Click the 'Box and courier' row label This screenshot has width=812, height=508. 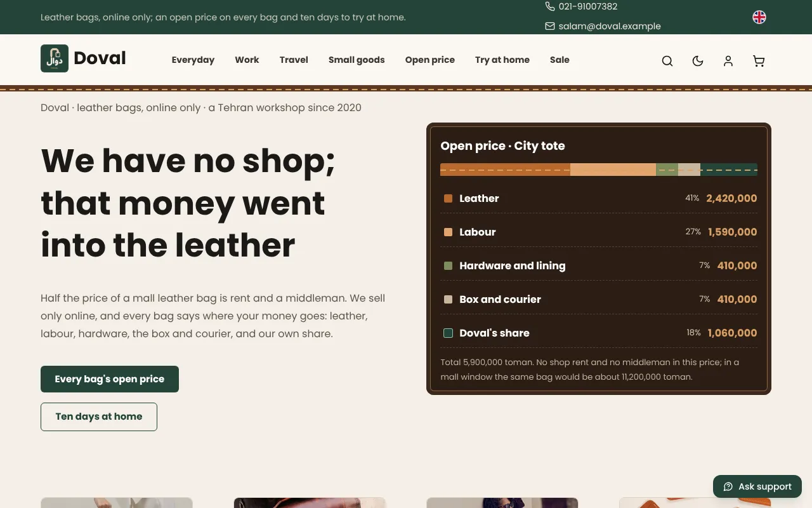coord(501,299)
